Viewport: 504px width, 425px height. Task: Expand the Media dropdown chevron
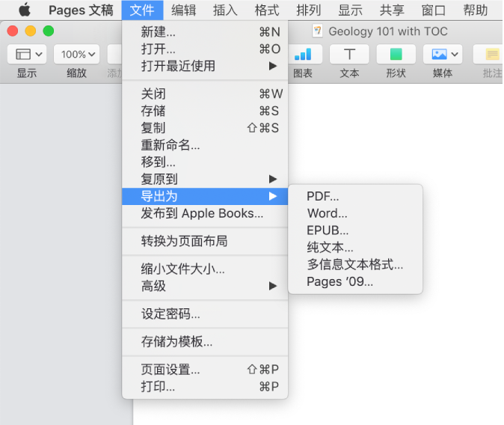455,54
